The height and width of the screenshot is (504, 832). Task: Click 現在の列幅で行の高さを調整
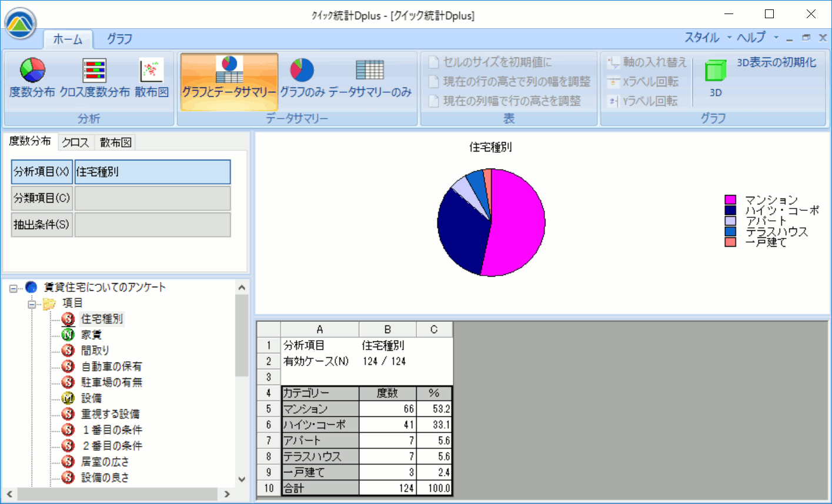[504, 101]
